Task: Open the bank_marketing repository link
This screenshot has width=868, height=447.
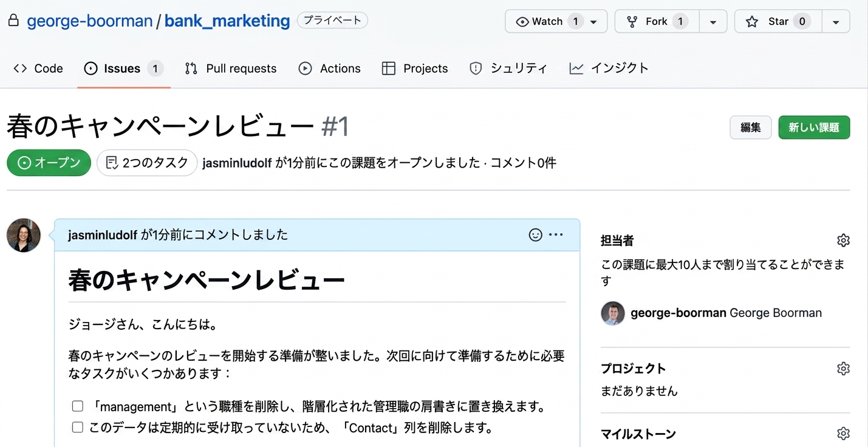Action: coord(227,21)
